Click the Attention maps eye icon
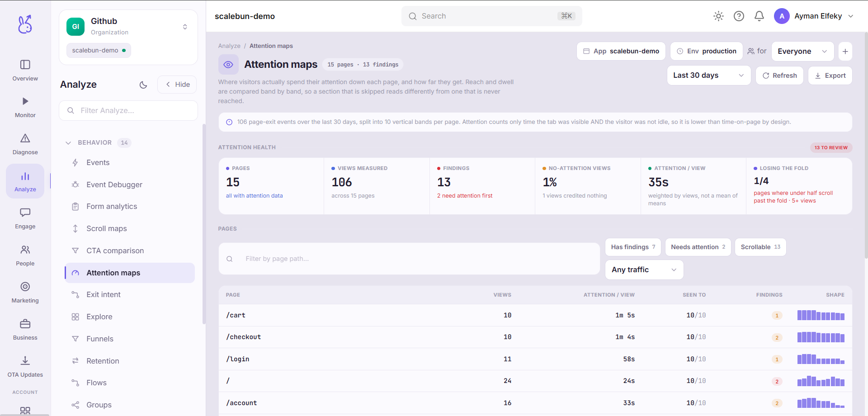Image resolution: width=868 pixels, height=416 pixels. coord(228,65)
